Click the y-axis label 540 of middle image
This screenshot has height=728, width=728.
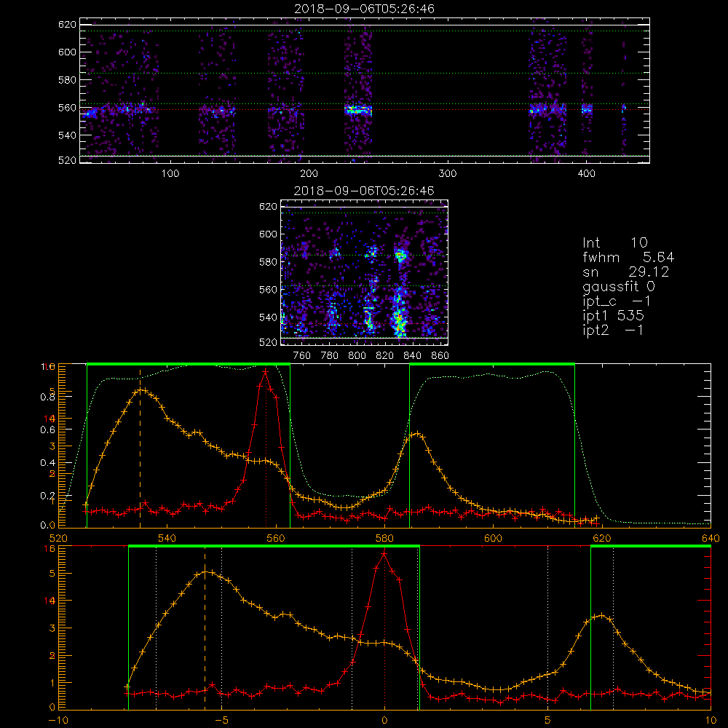click(x=268, y=317)
